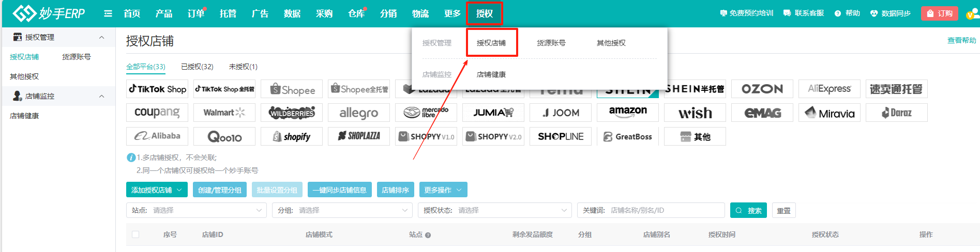980x252 pixels.
Task: Open the 授权状态 select dropdown
Action: [494, 210]
